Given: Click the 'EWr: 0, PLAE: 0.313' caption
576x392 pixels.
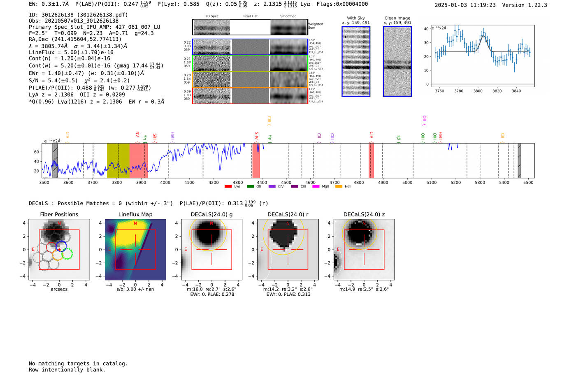Looking at the screenshot, I should click(x=288, y=295).
